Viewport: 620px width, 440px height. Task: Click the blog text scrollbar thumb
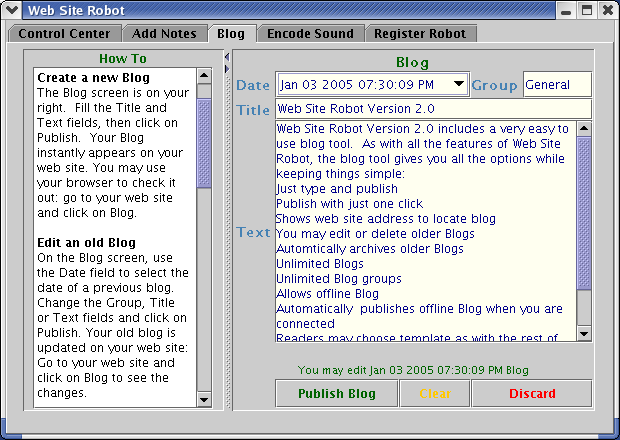click(x=584, y=213)
